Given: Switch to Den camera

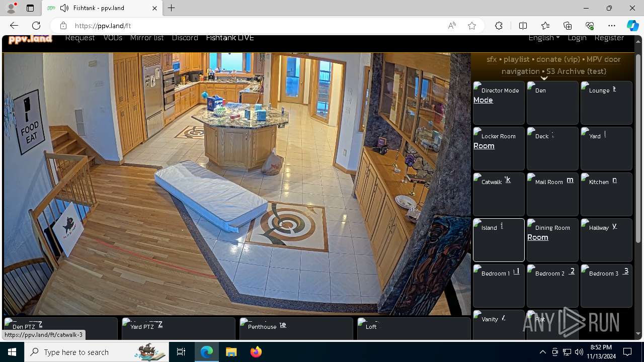Looking at the screenshot, I should coord(552,103).
